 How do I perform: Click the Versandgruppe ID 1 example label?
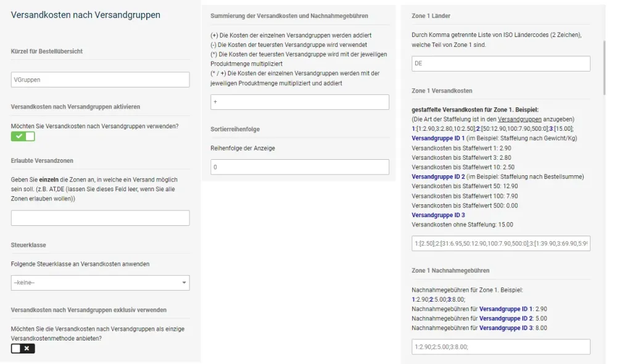click(x=438, y=138)
